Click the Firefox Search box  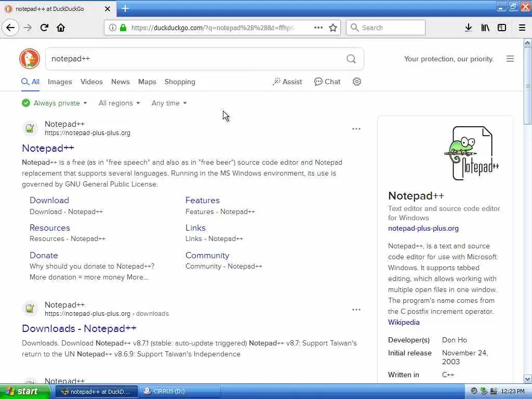pyautogui.click(x=385, y=28)
